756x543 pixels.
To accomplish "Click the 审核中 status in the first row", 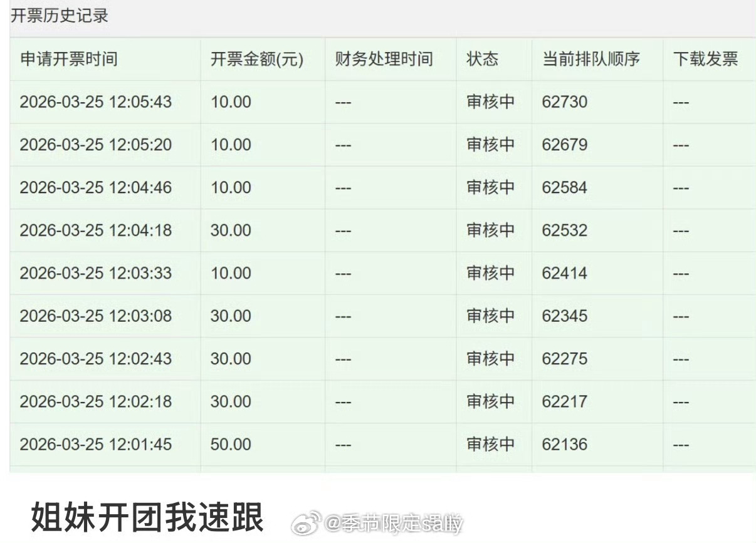I will (488, 101).
